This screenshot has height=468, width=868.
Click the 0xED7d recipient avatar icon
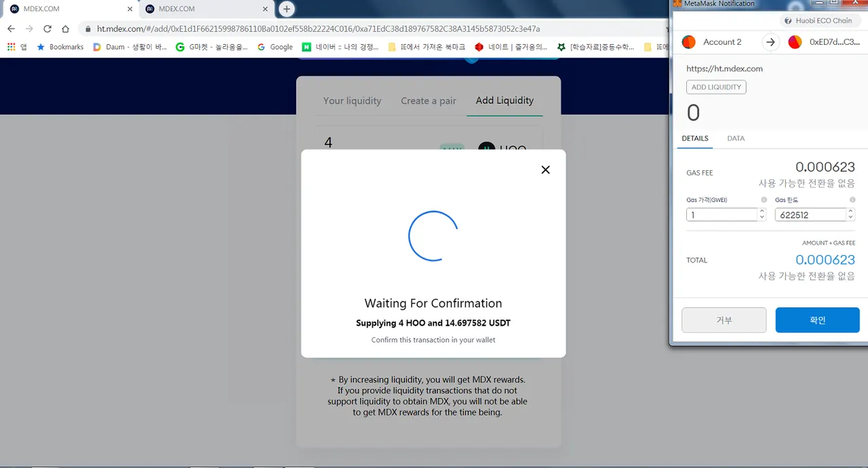click(x=795, y=42)
